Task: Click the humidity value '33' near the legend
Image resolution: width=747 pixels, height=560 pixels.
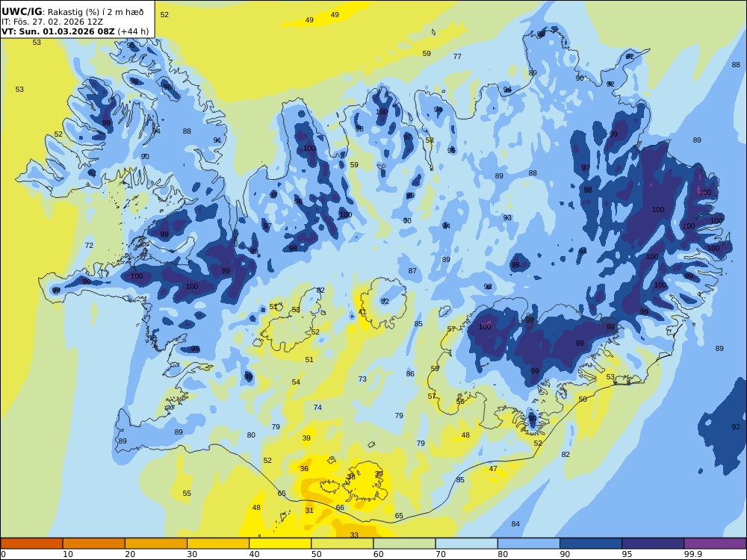Action: point(354,535)
